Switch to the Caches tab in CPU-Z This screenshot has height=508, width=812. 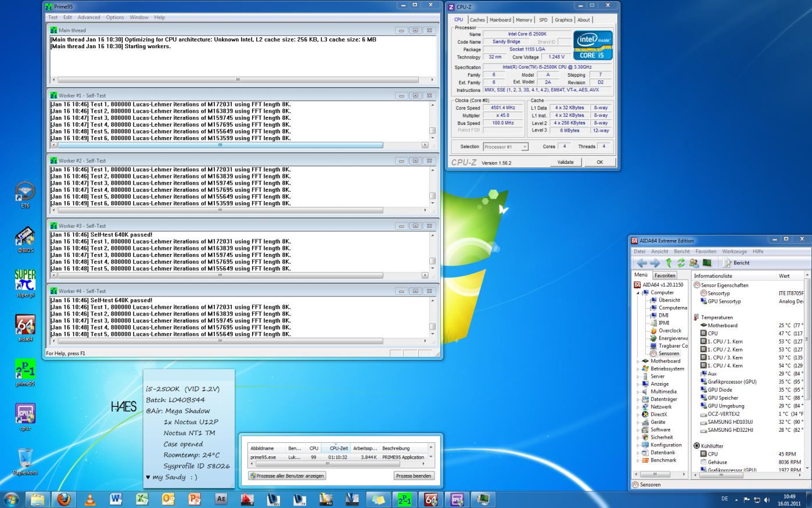click(x=477, y=20)
